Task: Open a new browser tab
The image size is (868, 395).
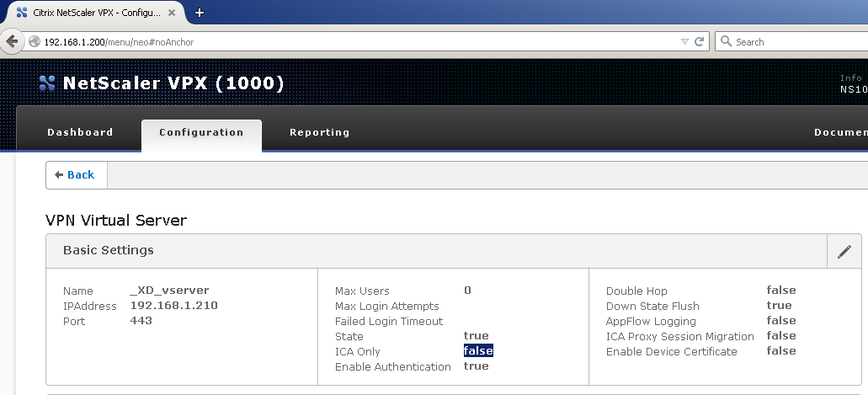Action: pyautogui.click(x=200, y=12)
